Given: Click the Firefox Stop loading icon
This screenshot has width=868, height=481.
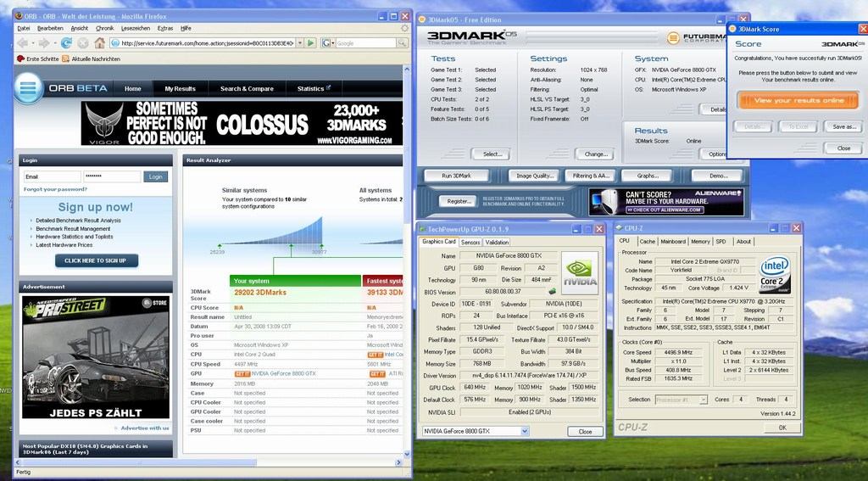Looking at the screenshot, I should coord(83,42).
